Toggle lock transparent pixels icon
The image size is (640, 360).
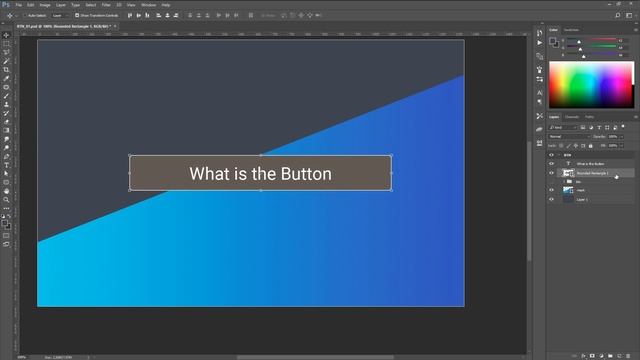(x=561, y=146)
